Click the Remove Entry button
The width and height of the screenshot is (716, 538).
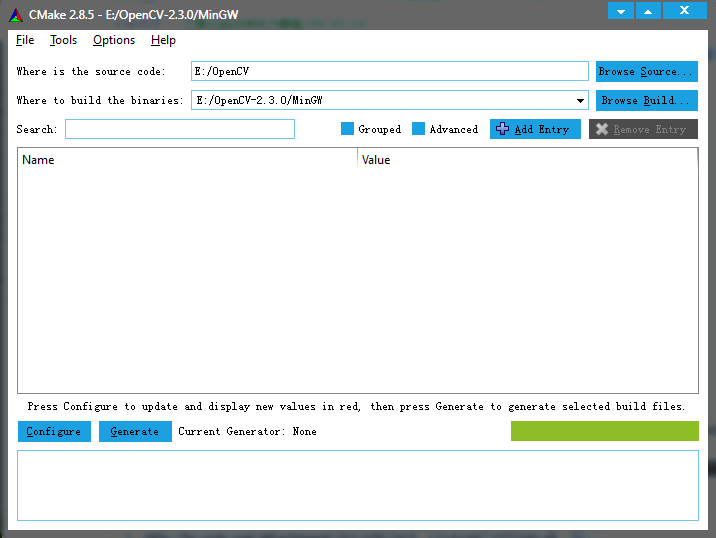(x=643, y=129)
